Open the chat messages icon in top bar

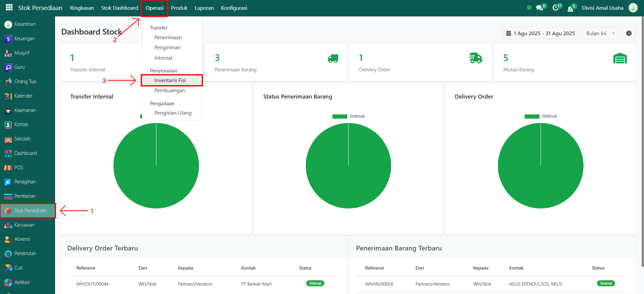[539, 8]
